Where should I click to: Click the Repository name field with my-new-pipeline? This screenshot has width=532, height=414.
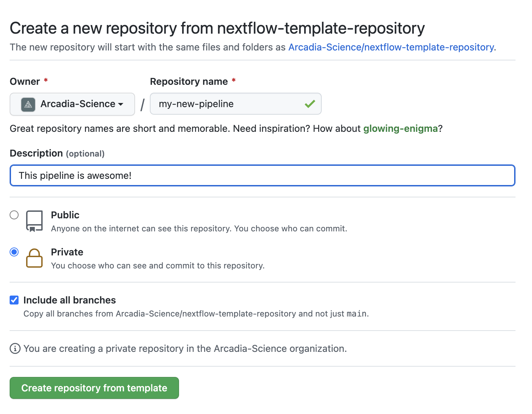(236, 104)
